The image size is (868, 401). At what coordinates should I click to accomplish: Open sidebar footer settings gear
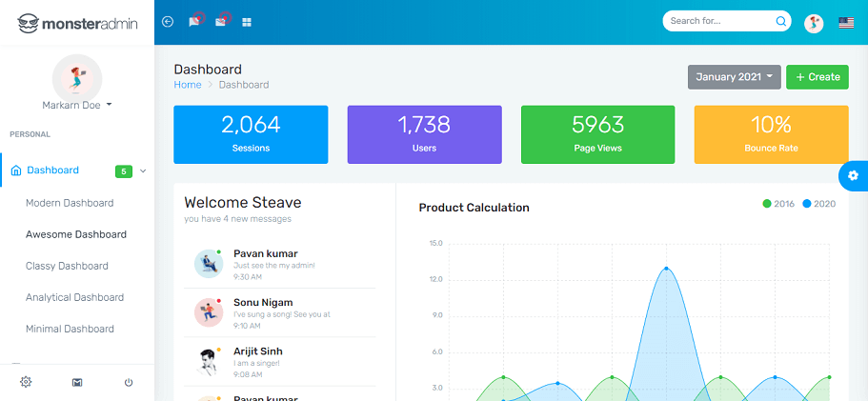[x=26, y=382]
